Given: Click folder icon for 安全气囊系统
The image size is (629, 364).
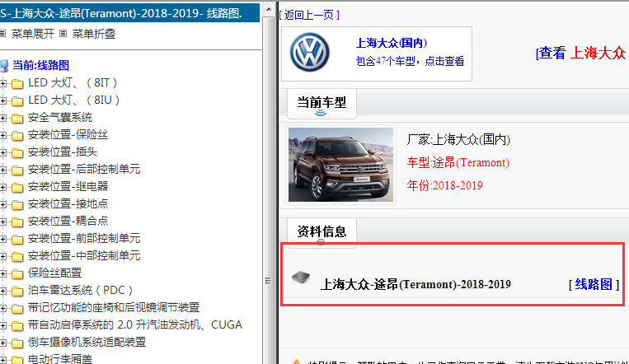Looking at the screenshot, I should click(17, 118).
